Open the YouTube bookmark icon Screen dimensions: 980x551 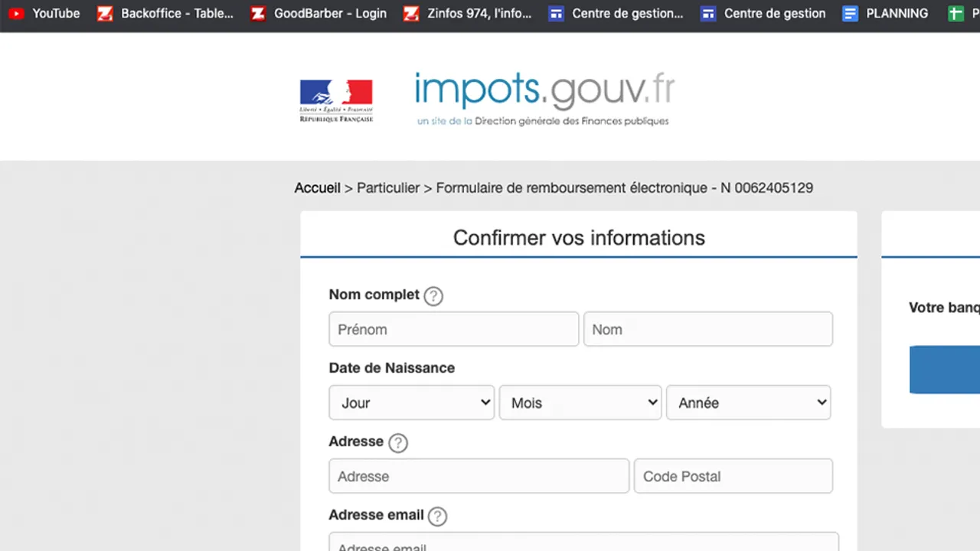pos(16,13)
